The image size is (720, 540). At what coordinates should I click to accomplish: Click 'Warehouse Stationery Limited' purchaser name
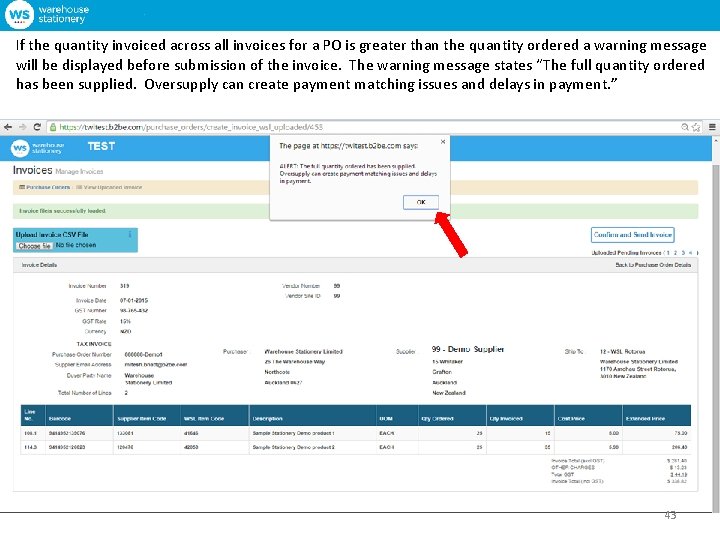(304, 352)
